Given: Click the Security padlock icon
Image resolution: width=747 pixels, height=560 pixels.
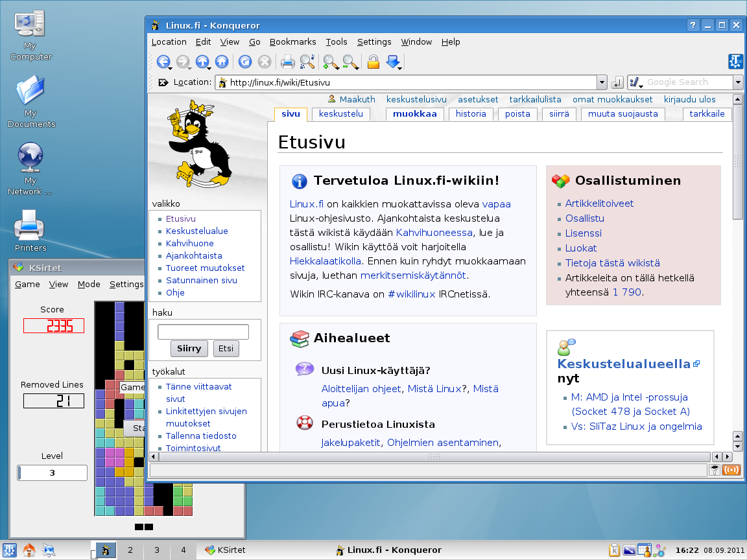Looking at the screenshot, I should tap(373, 62).
